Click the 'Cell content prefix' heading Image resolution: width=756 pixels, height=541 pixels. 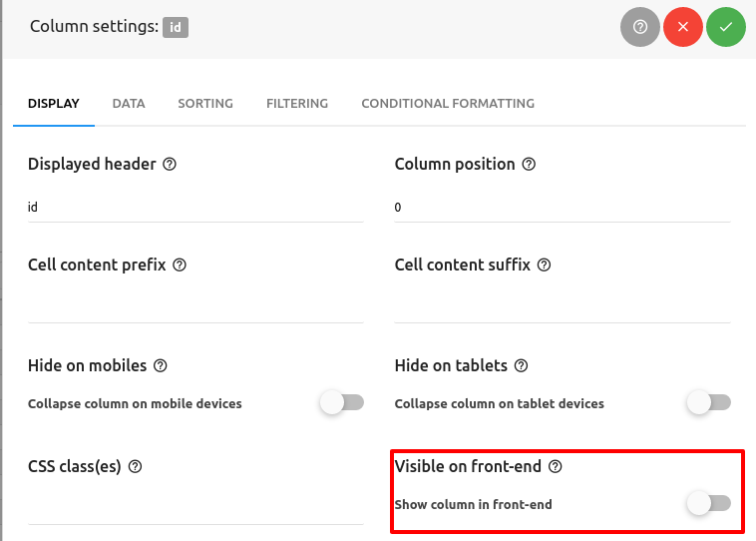pos(97,265)
